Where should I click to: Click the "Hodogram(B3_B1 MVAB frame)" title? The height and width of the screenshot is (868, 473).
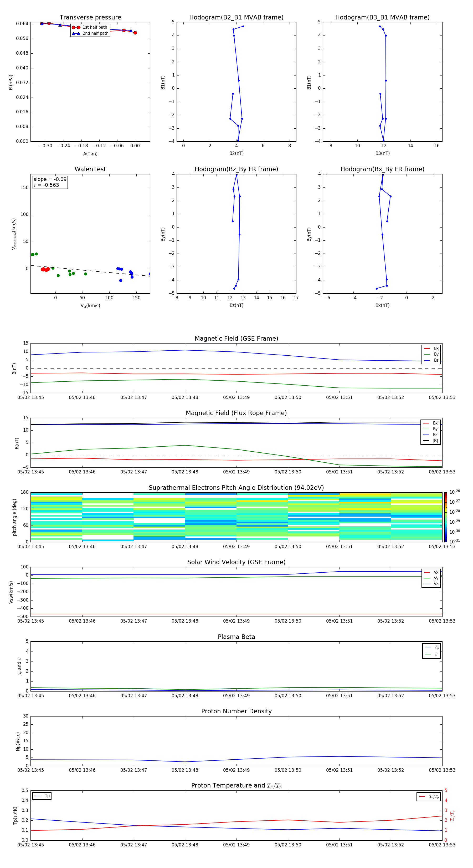(x=382, y=17)
